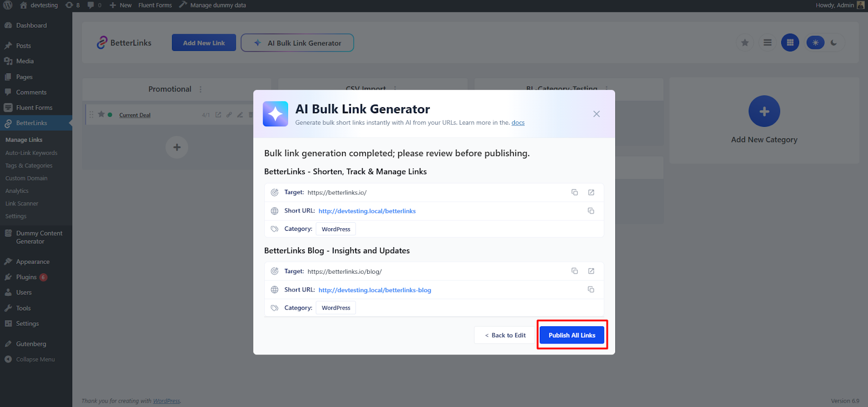Favorite the Current Deal link
Viewport: 868px width, 407px height.
click(101, 114)
